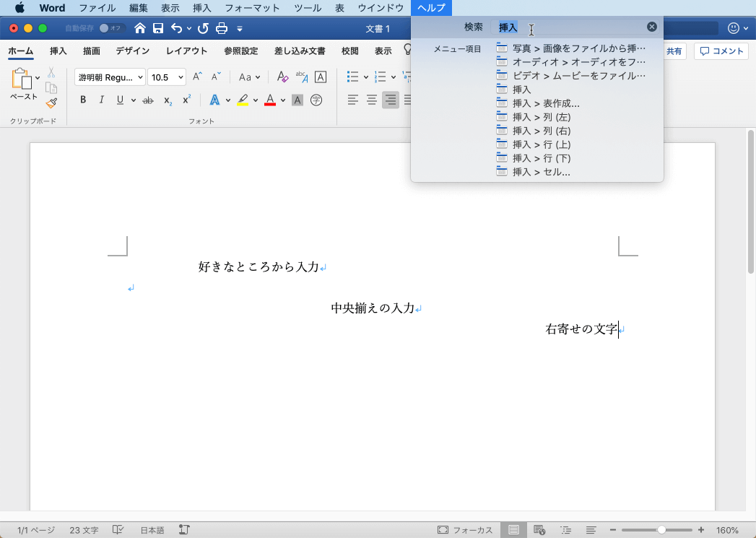Image resolution: width=756 pixels, height=538 pixels.
Task: Click the Home icon in title bar
Action: click(x=140, y=28)
